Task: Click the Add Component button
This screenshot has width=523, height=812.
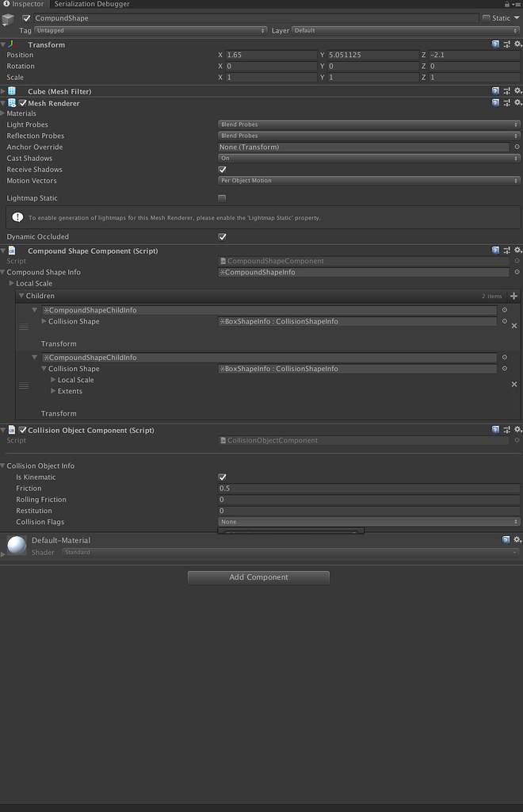Action: 258,577
